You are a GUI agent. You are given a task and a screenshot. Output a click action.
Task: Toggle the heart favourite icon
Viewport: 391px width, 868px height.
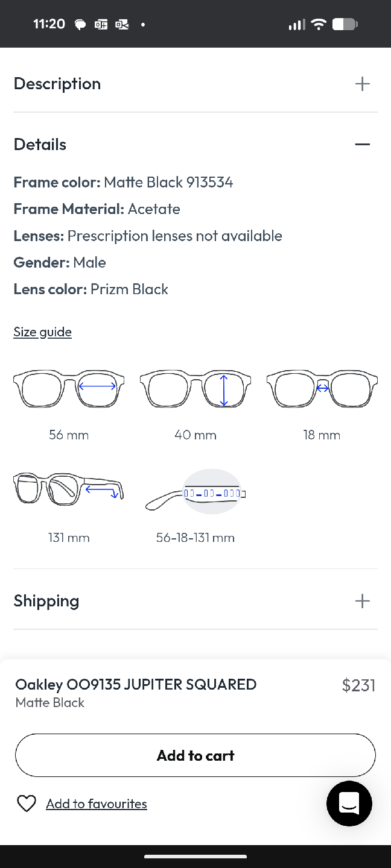[x=27, y=804]
